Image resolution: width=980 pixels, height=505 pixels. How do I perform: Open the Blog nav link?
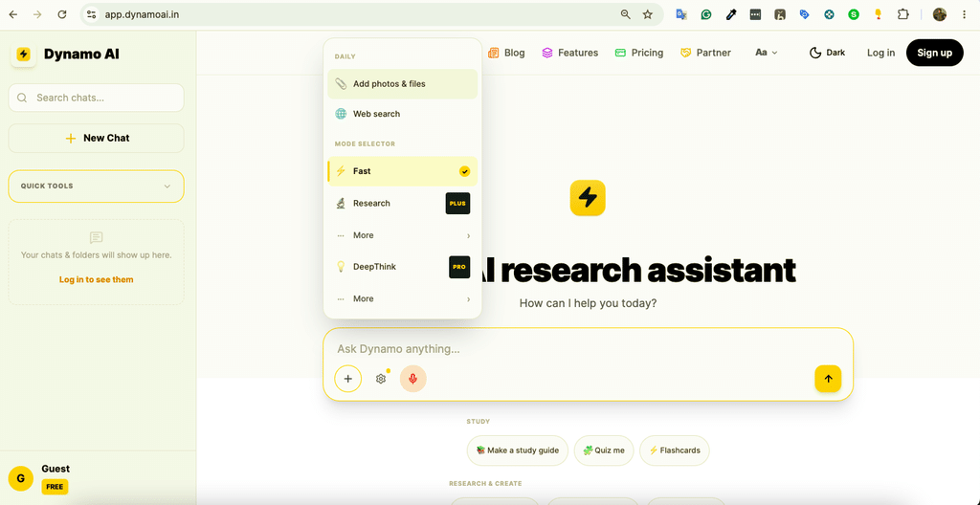coord(506,53)
